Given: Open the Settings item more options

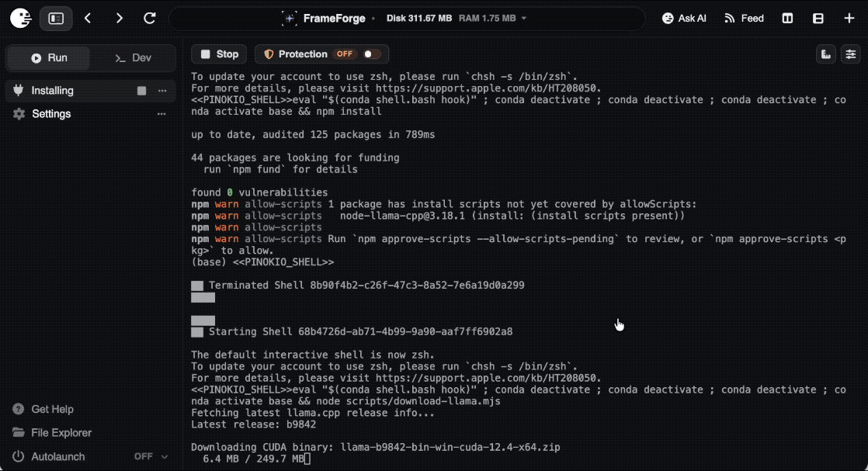Looking at the screenshot, I should click(161, 114).
